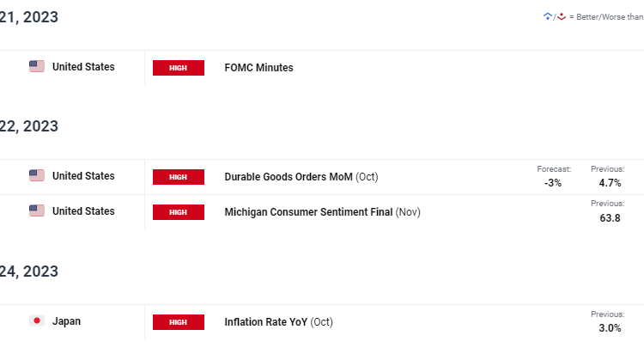Click the Japan flag icon
The height and width of the screenshot is (354, 644).
[x=37, y=321]
